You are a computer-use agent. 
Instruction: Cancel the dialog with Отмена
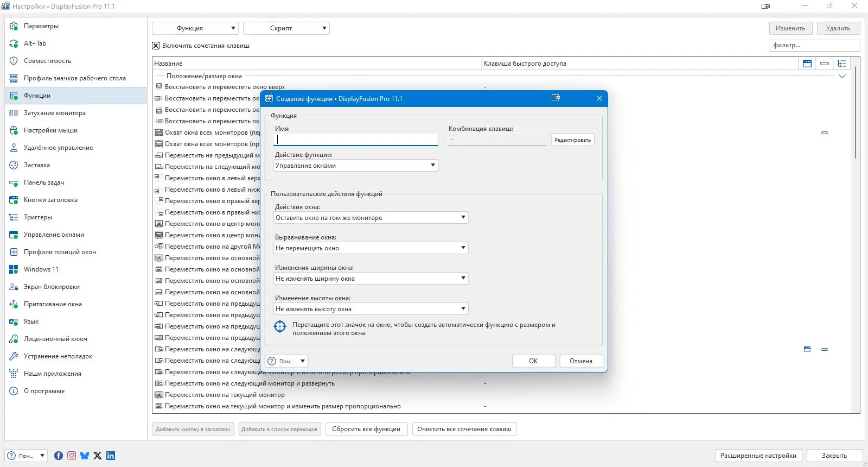point(581,361)
